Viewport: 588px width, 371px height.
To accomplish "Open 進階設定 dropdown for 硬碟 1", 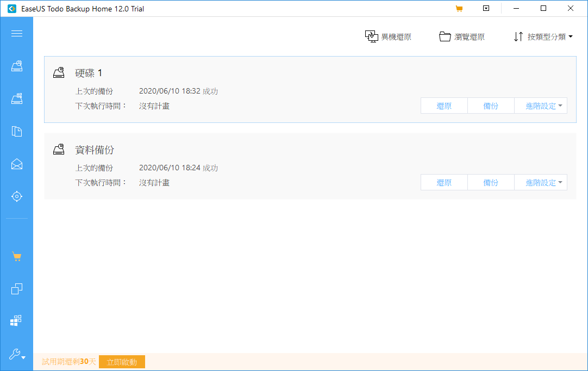I will point(540,106).
